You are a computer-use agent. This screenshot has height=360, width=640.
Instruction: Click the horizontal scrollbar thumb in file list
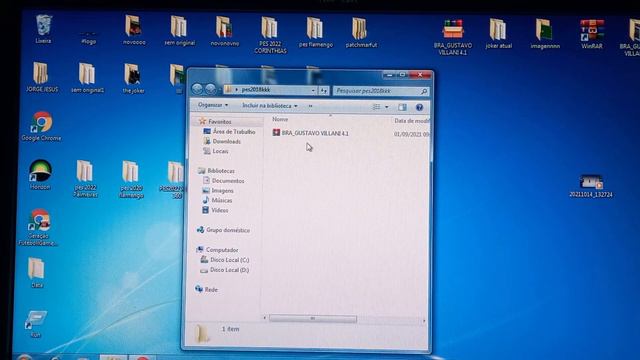(x=313, y=319)
